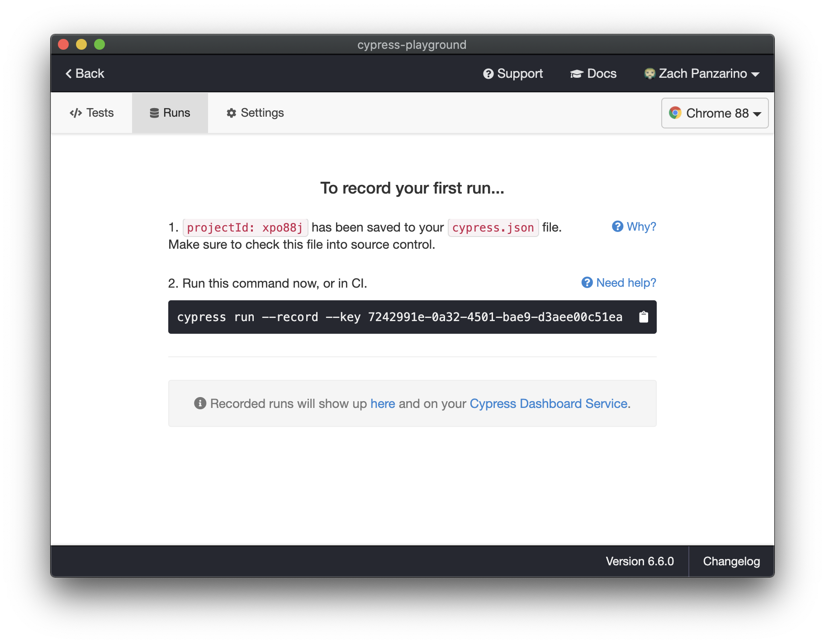Image resolution: width=825 pixels, height=644 pixels.
Task: Click the green macOS zoom window button
Action: point(100,44)
